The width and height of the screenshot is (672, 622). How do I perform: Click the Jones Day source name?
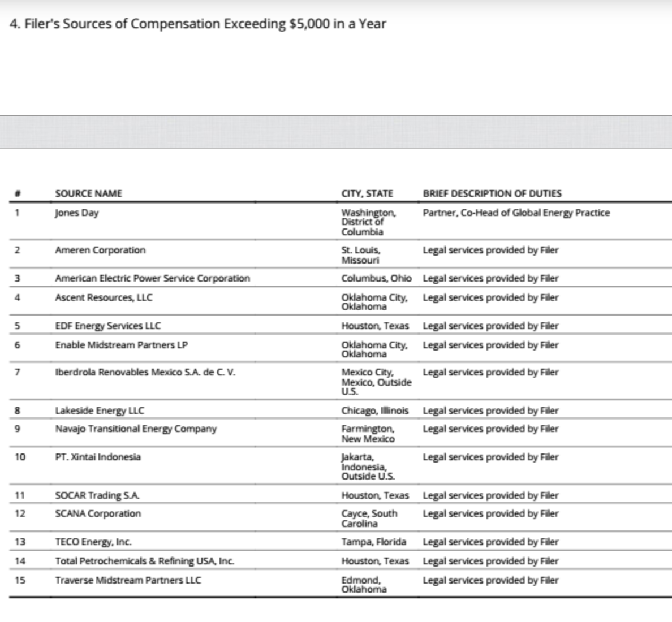coord(77,213)
